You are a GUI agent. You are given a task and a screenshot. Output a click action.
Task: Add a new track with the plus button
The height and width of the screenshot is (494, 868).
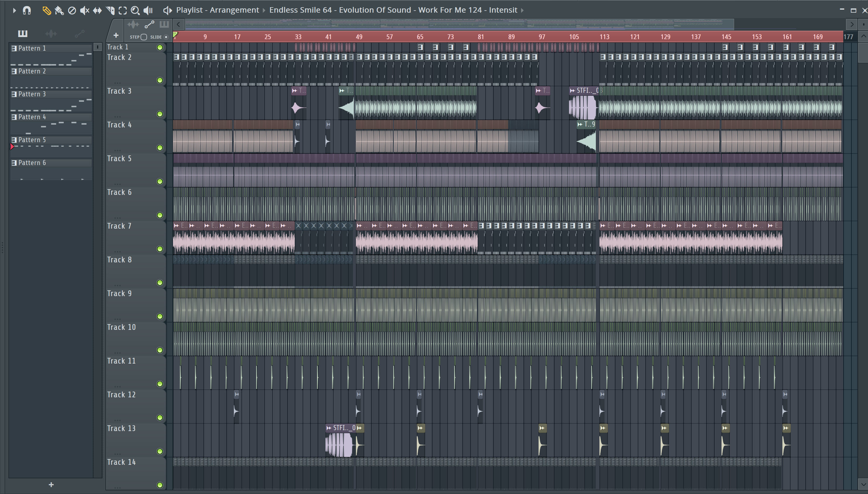point(116,35)
